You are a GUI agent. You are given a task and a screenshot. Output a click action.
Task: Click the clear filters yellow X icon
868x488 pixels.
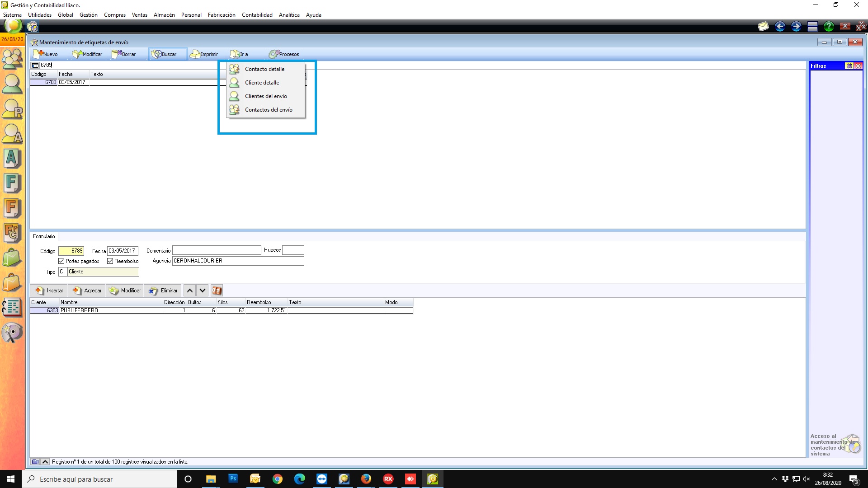tap(849, 66)
